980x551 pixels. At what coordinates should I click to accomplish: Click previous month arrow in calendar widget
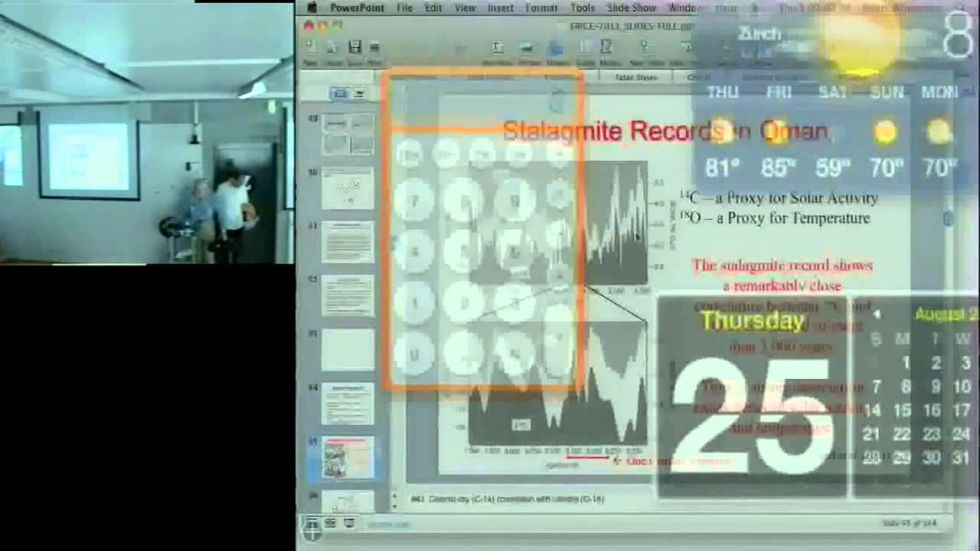point(877,314)
